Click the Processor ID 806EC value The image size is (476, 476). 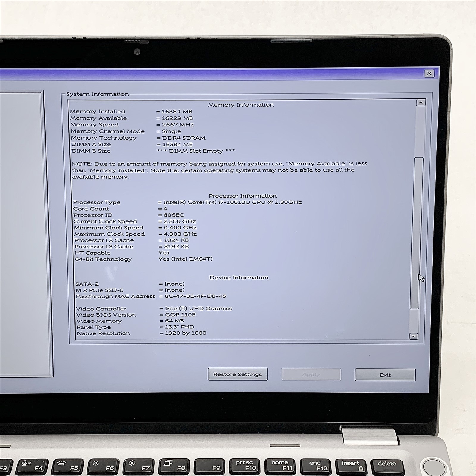click(174, 215)
